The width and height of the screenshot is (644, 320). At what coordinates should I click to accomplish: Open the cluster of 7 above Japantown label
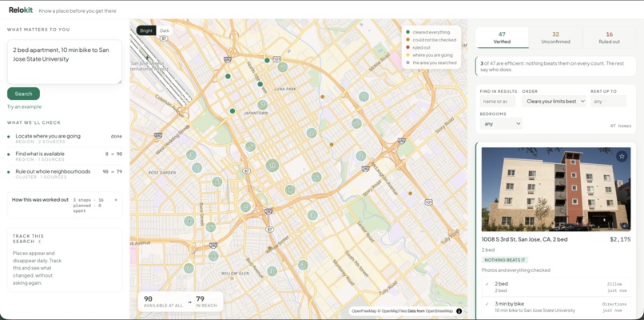pos(262,105)
